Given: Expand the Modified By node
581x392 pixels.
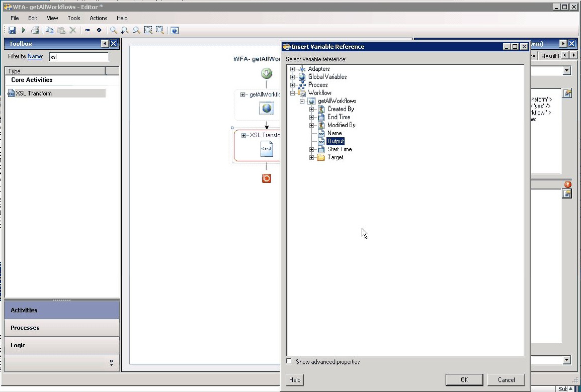Looking at the screenshot, I should tap(311, 125).
